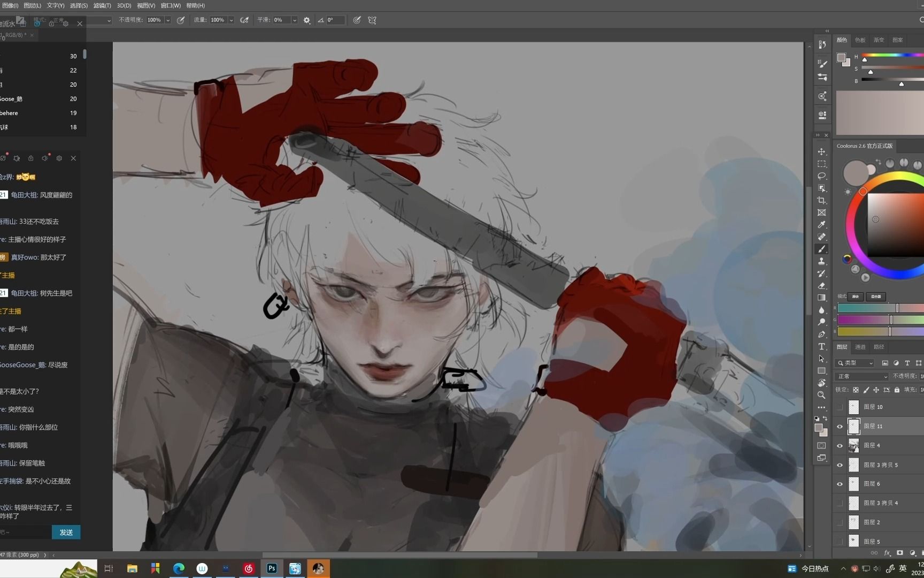
Task: Open smoothing options gear icon
Action: tap(307, 20)
